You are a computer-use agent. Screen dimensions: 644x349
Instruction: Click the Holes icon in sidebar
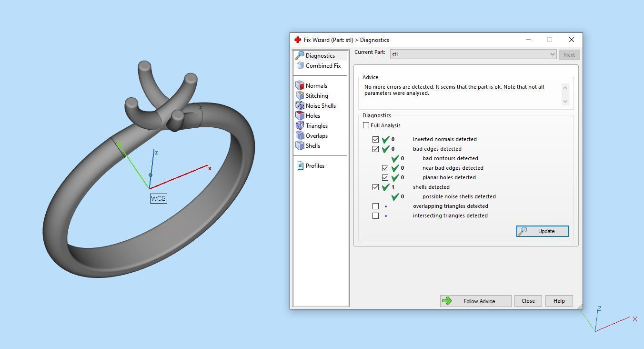click(300, 116)
